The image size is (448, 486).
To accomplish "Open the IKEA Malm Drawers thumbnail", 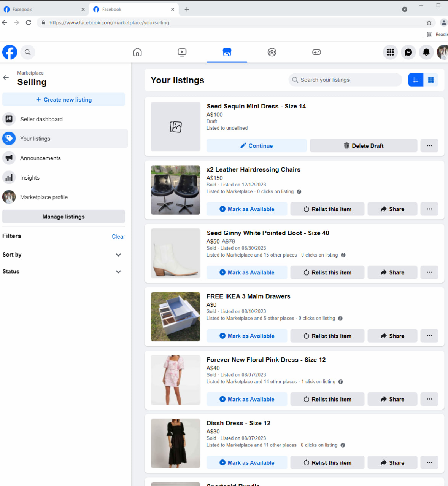I will click(x=175, y=317).
